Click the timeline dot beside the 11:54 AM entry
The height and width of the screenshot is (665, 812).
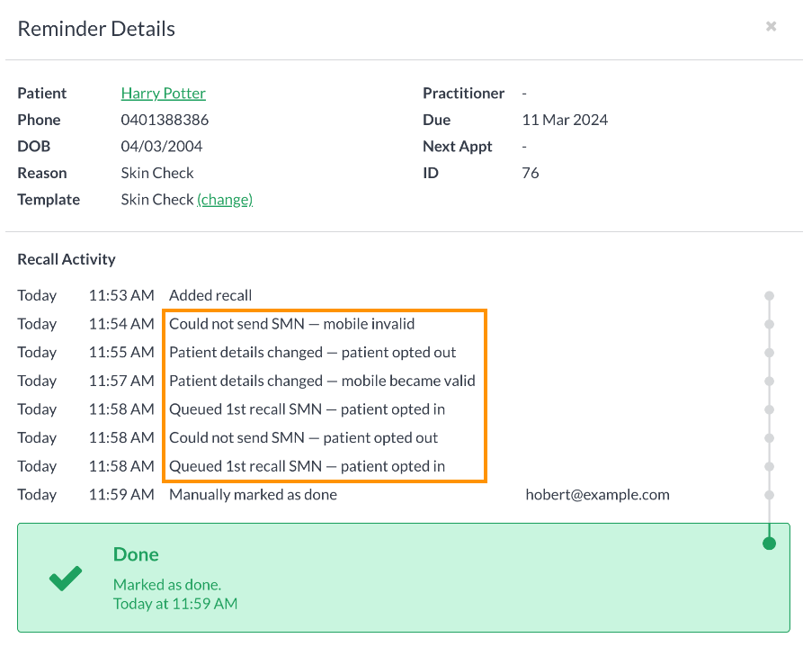[x=770, y=323]
